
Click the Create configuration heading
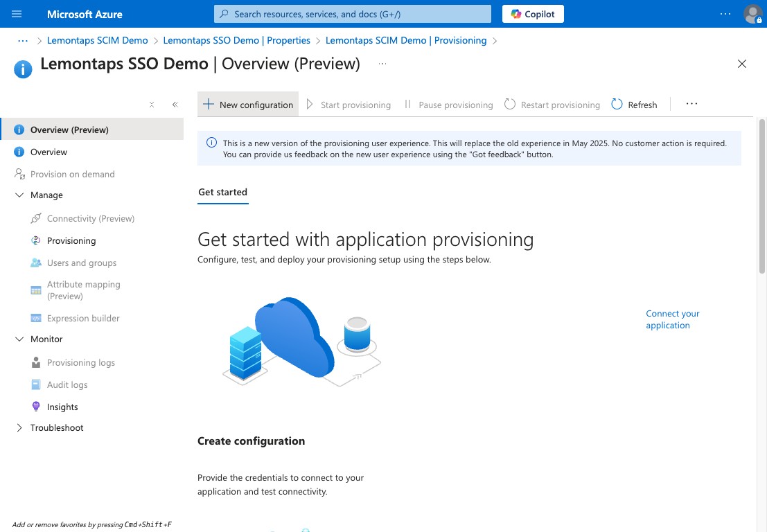(x=251, y=441)
